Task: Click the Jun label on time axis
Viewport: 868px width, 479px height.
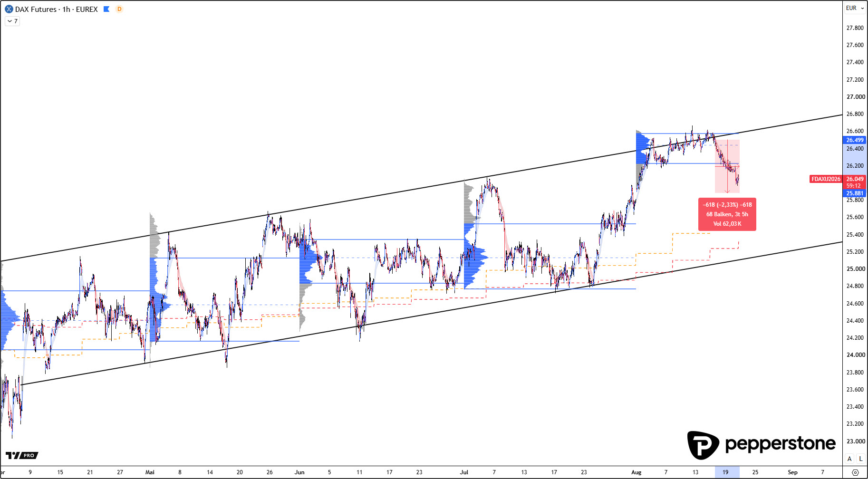Action: (299, 472)
